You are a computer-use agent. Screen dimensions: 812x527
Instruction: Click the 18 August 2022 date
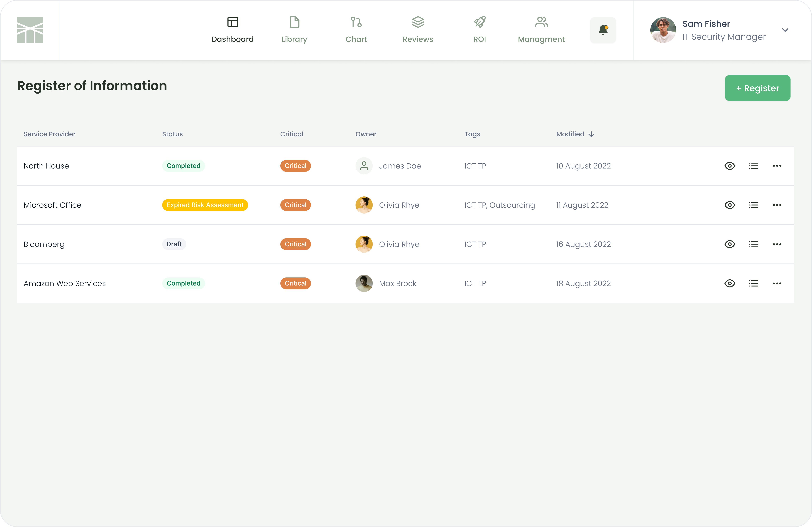tap(583, 284)
